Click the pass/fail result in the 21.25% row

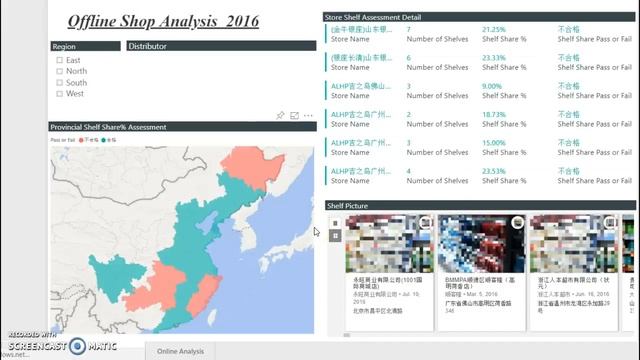[569, 29]
